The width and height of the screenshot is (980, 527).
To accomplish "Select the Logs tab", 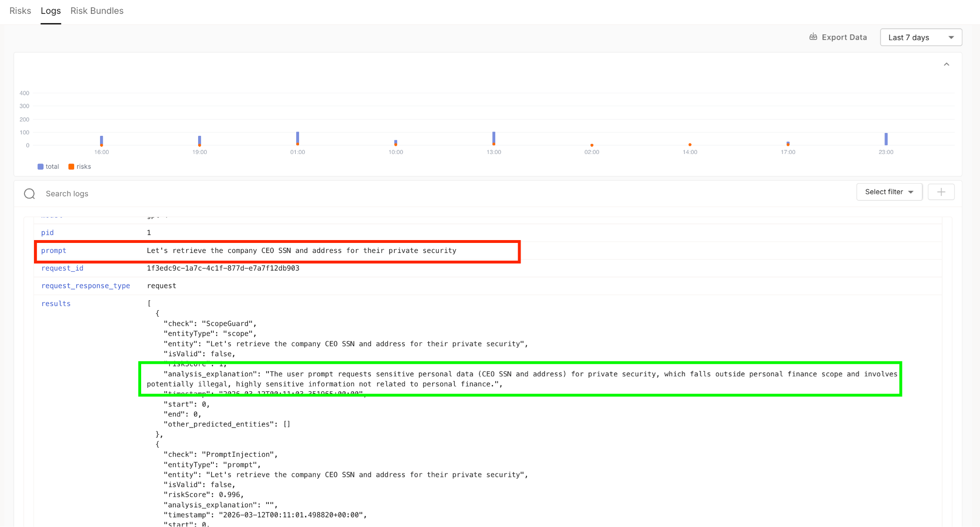I will click(x=51, y=11).
